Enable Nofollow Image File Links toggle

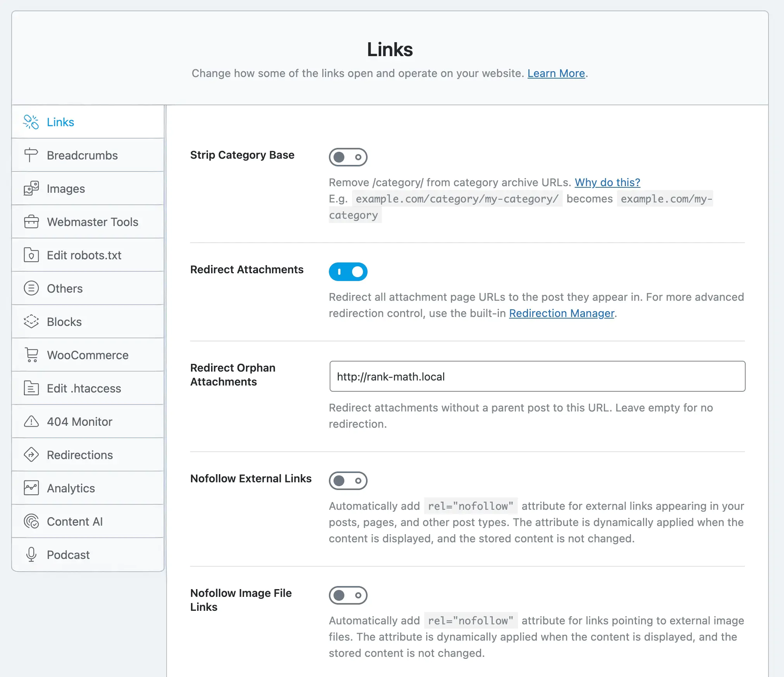pos(348,595)
